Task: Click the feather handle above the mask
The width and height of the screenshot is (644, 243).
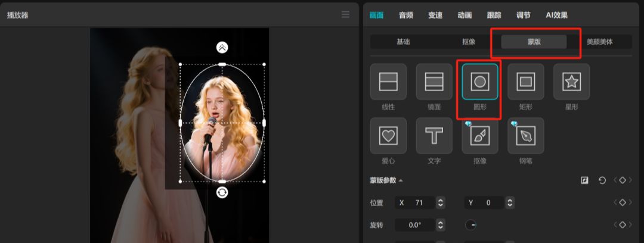Action: tap(222, 48)
